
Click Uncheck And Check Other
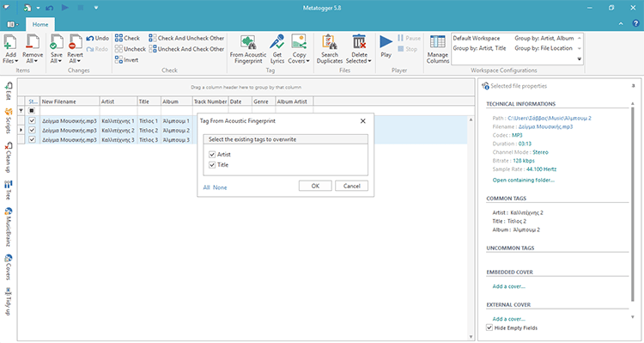coord(186,49)
